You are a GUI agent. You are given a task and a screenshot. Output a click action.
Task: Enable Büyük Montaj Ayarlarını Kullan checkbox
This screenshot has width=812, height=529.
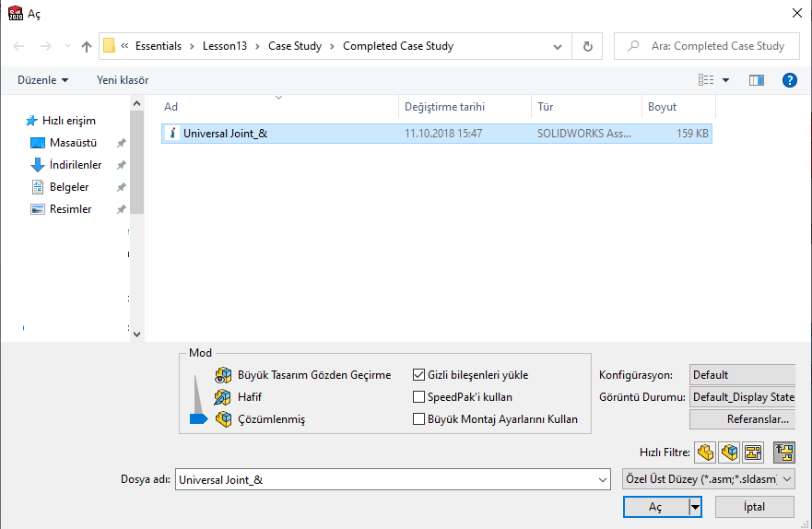click(x=418, y=419)
